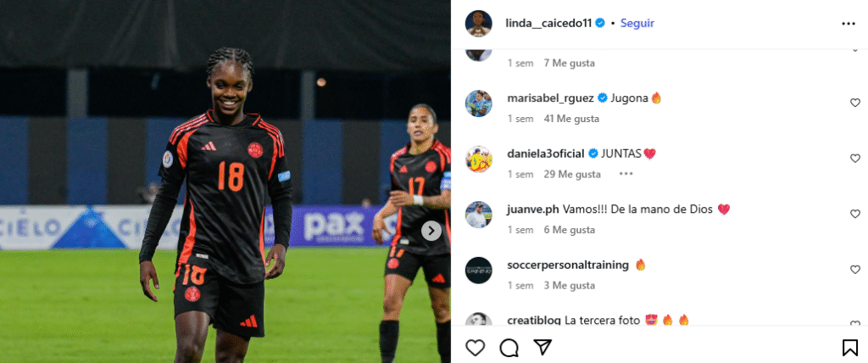This screenshot has width=868, height=363.
Task: Like the post with heart icon
Action: coord(475,348)
